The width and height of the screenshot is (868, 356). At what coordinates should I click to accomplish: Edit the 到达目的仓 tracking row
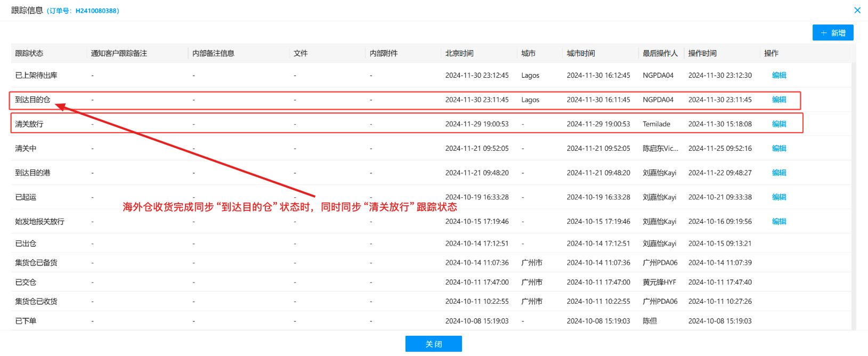779,100
